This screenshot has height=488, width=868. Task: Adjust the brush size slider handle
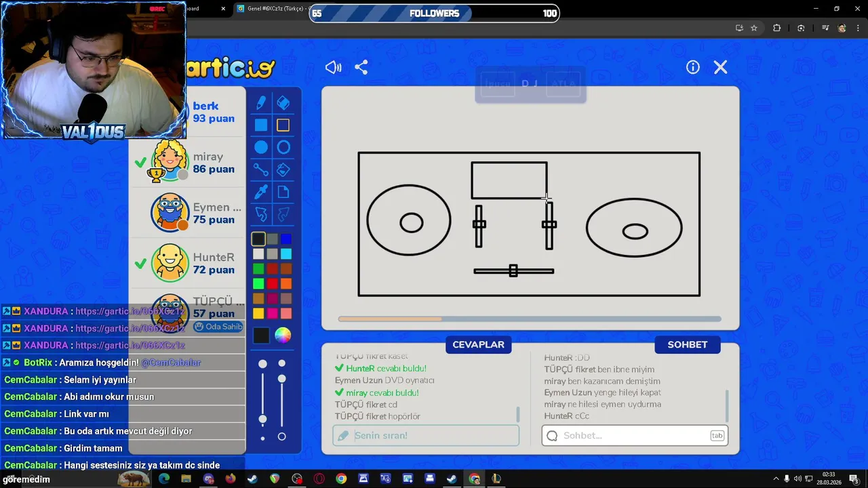263,420
